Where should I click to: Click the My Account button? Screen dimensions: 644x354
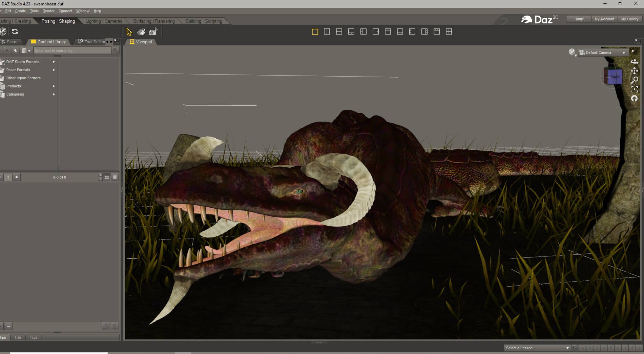pyautogui.click(x=604, y=19)
